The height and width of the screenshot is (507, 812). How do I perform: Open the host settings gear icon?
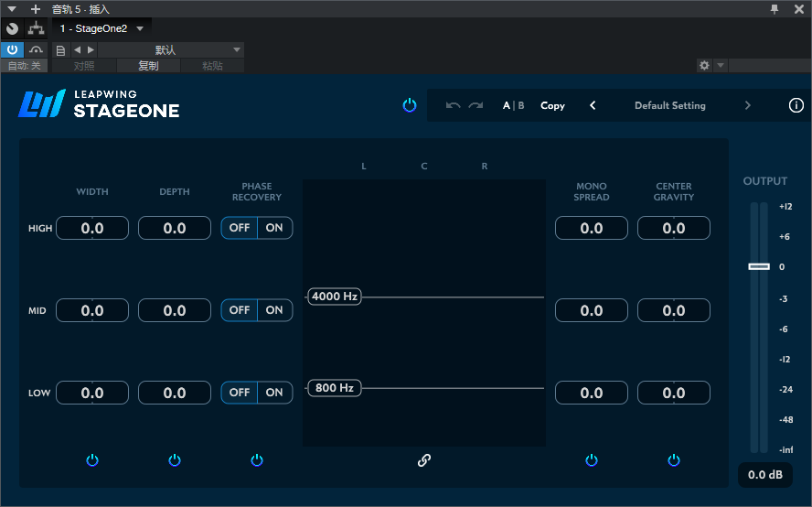pyautogui.click(x=704, y=65)
